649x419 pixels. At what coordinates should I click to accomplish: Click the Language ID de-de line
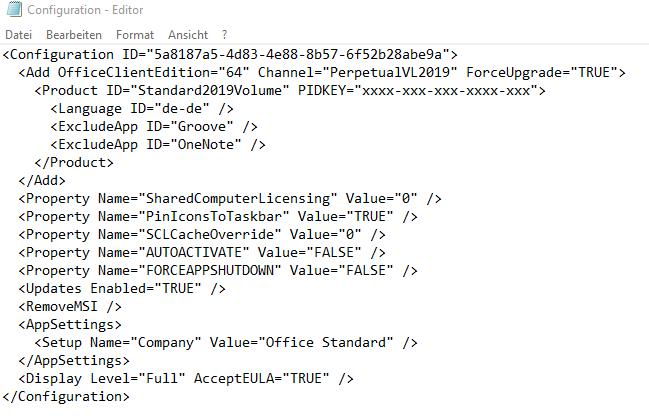(142, 108)
